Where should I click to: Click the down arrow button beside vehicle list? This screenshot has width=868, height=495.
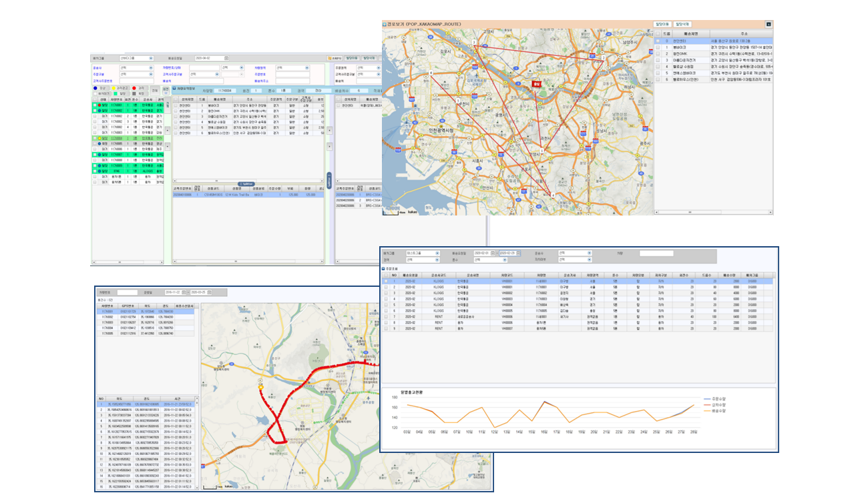[x=168, y=146]
